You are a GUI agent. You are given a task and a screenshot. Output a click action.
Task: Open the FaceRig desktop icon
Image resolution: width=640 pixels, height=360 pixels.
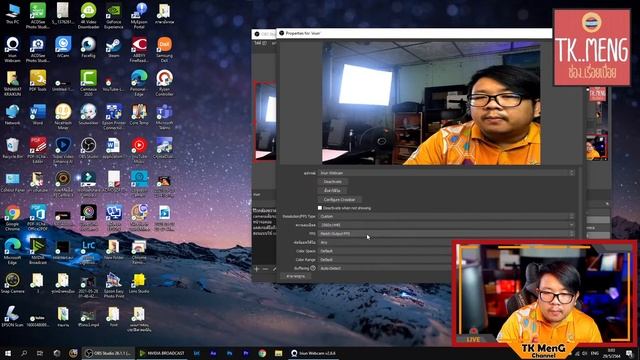click(x=88, y=47)
